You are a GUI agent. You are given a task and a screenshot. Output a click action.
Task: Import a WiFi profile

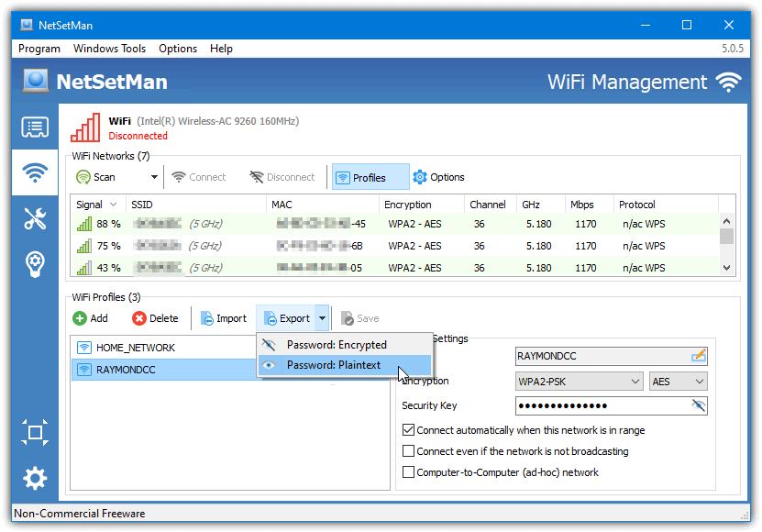(224, 318)
